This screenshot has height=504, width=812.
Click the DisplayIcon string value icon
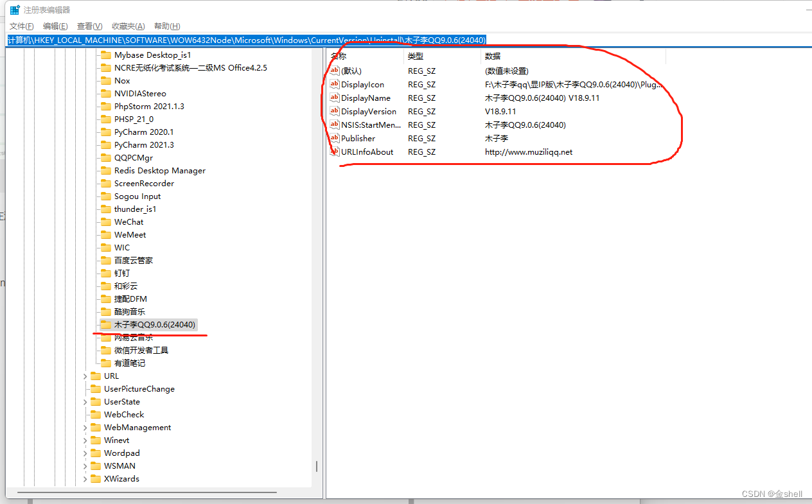pyautogui.click(x=334, y=84)
